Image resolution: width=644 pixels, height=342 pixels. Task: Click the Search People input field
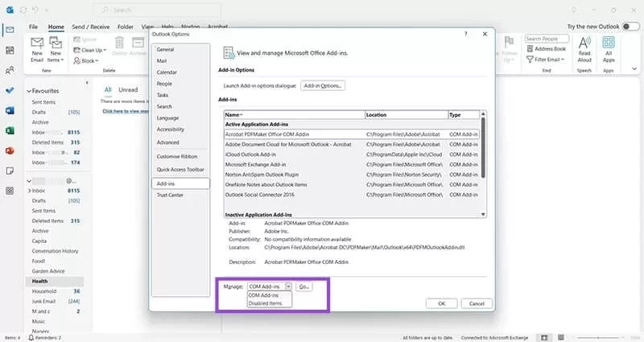click(x=547, y=39)
